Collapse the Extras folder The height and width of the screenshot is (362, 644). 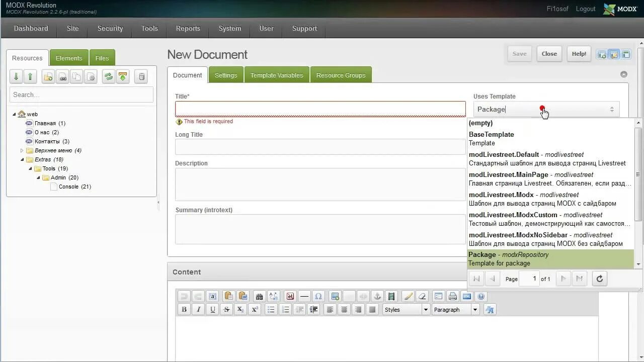point(22,159)
